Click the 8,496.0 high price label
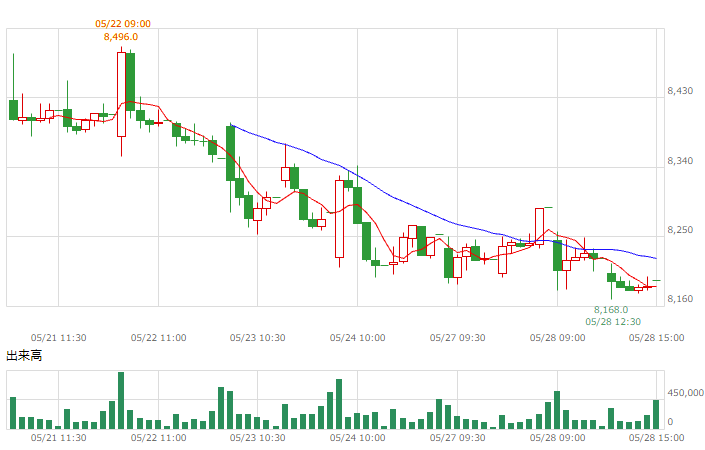The height and width of the screenshot is (450, 705). [x=120, y=37]
